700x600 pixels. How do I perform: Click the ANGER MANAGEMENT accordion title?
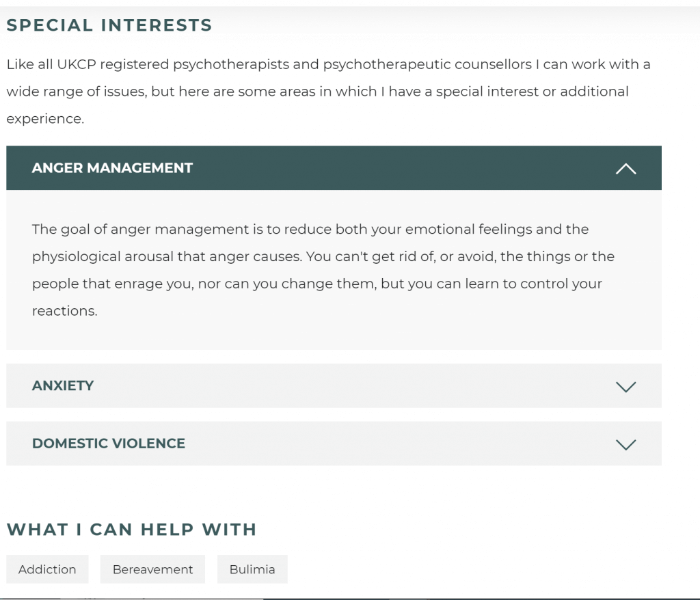[112, 168]
